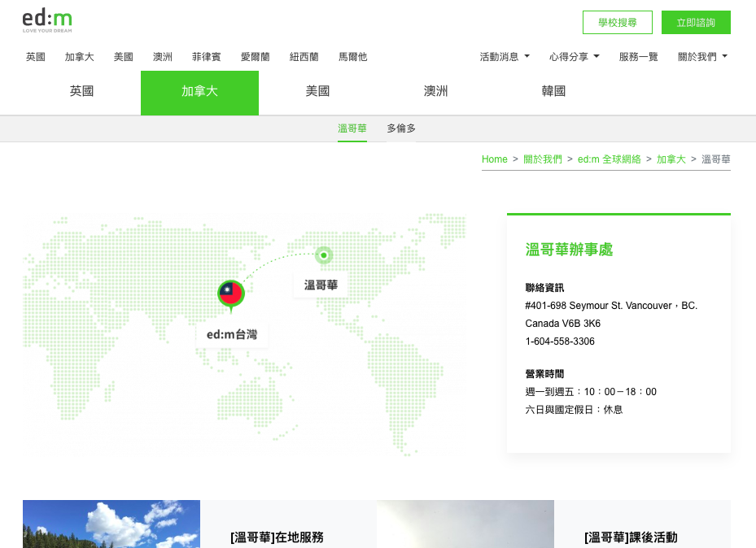This screenshot has width=756, height=548.
Task: Click the phone number 1-604-558-3306
Action: coord(560,341)
